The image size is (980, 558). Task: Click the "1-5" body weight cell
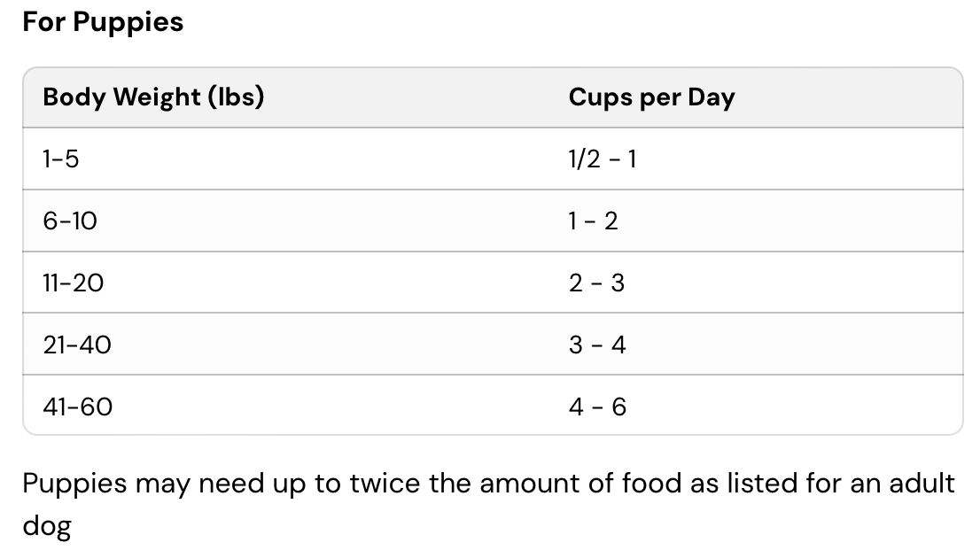60,159
